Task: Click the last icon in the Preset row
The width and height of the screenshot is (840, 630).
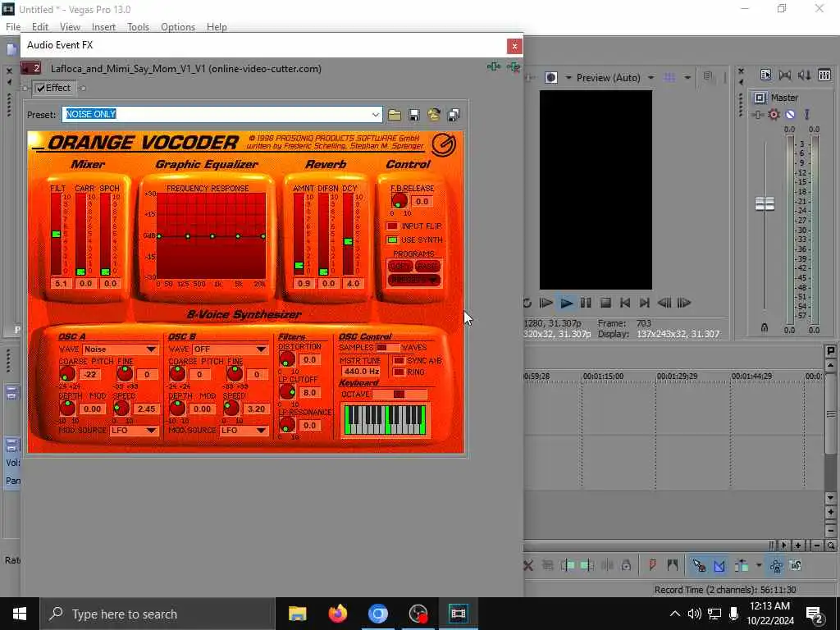Action: click(x=453, y=115)
